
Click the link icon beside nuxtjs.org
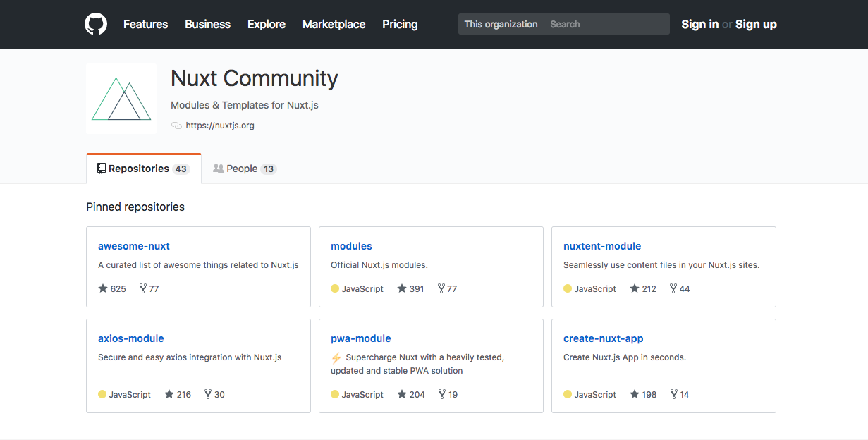(x=176, y=126)
